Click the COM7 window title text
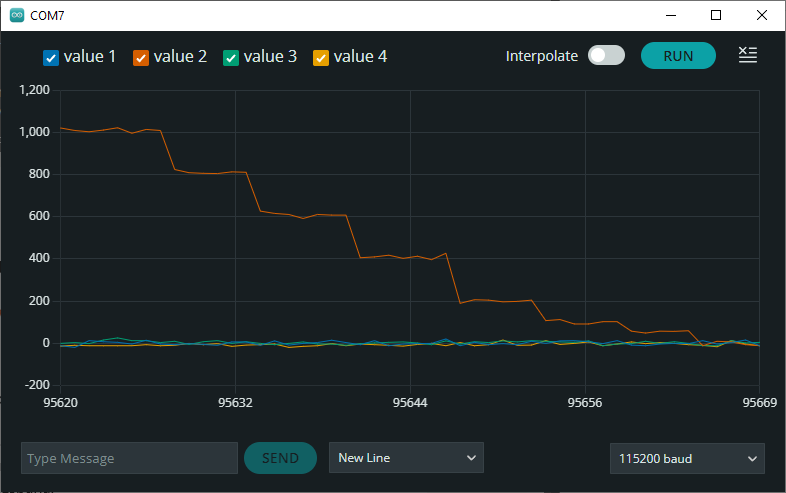Image resolution: width=786 pixels, height=493 pixels. tap(48, 16)
